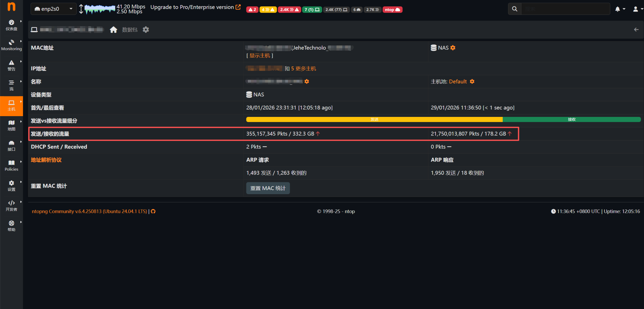The width and height of the screenshot is (644, 309).
Task: Click the search input field
Action: click(565, 9)
